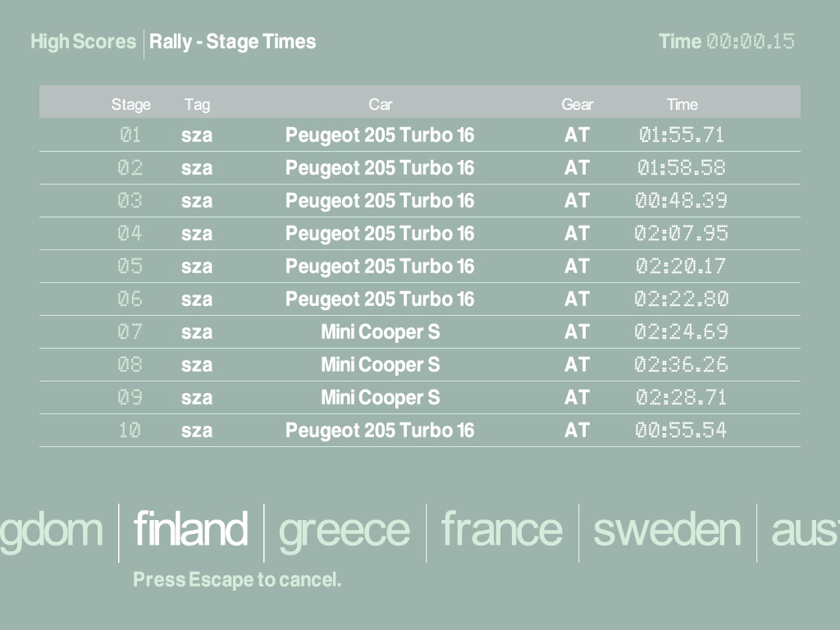Screen dimensions: 840x630
Task: Open the sweden stage times
Action: [667, 530]
